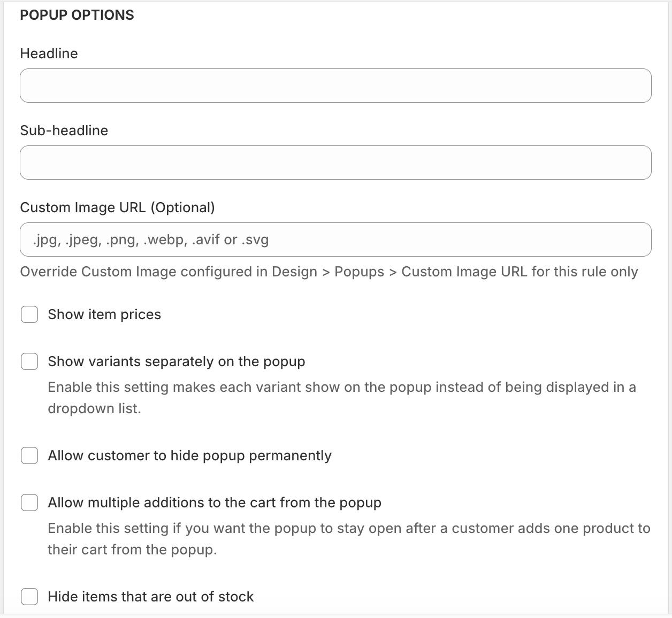Click the Sub-headline input box
The width and height of the screenshot is (672, 618).
pyautogui.click(x=335, y=162)
